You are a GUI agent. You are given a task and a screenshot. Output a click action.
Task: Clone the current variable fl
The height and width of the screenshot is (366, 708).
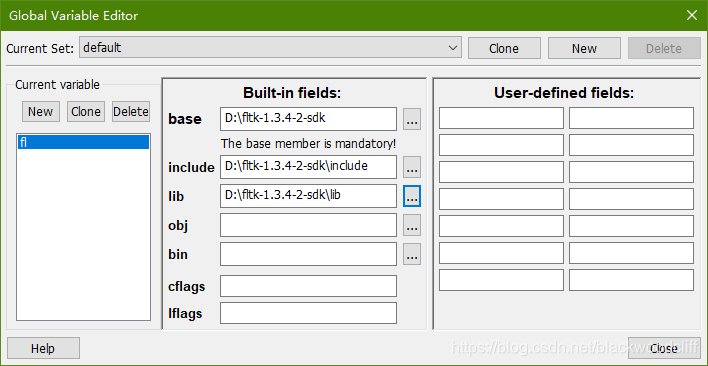point(86,111)
